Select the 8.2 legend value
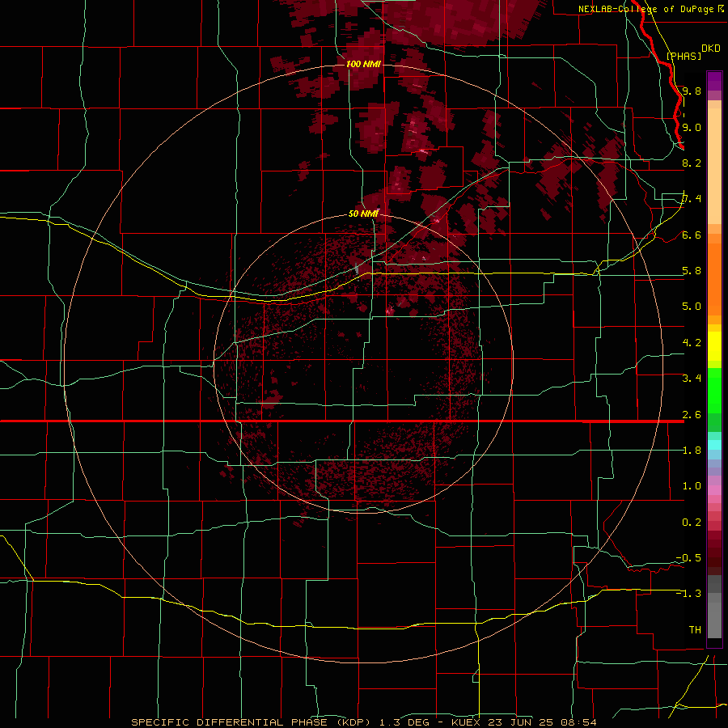The width and height of the screenshot is (728, 728). pos(692,163)
